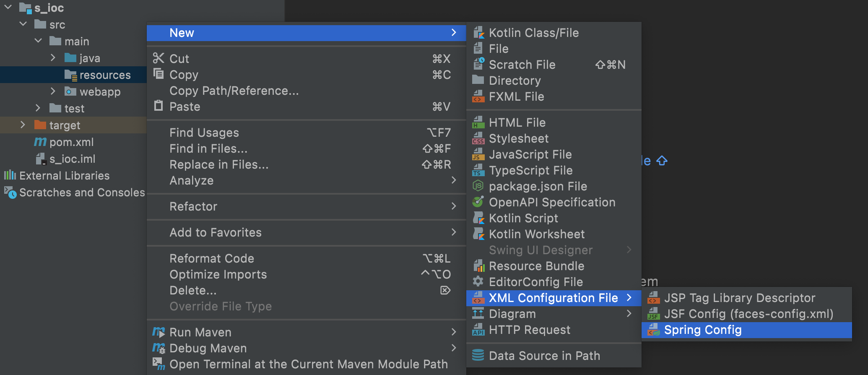Click the OpenAPI Specification icon
This screenshot has width=868, height=375.
(478, 202)
